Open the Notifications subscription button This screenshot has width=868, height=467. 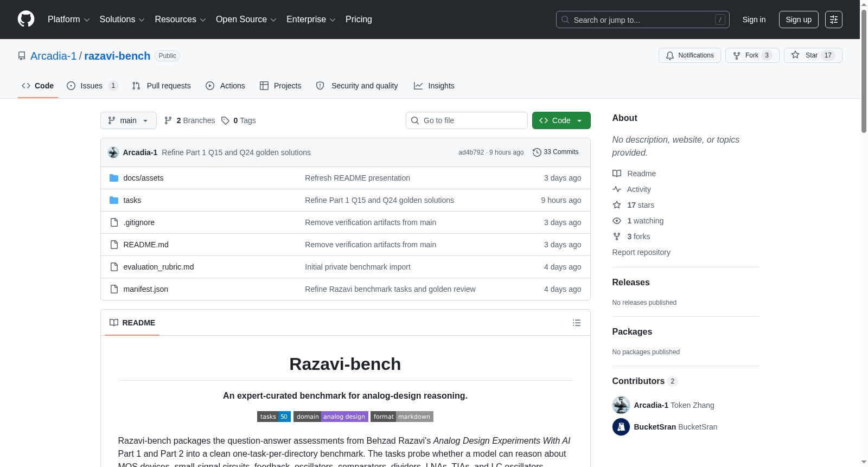(690, 55)
